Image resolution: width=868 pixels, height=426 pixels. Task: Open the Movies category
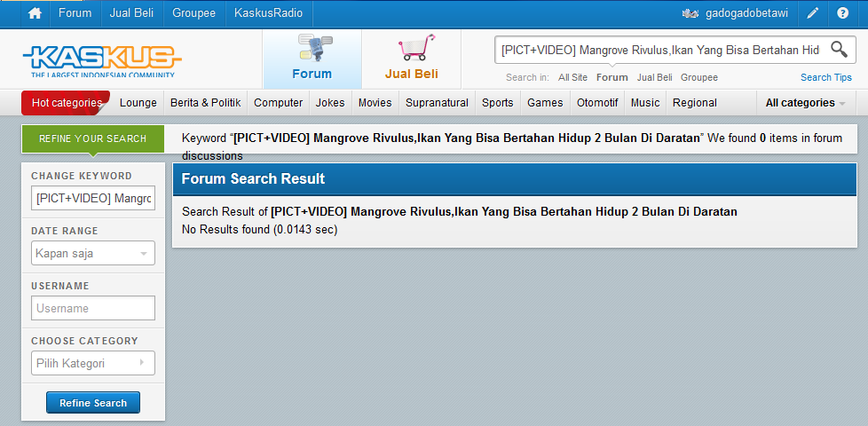[x=375, y=103]
